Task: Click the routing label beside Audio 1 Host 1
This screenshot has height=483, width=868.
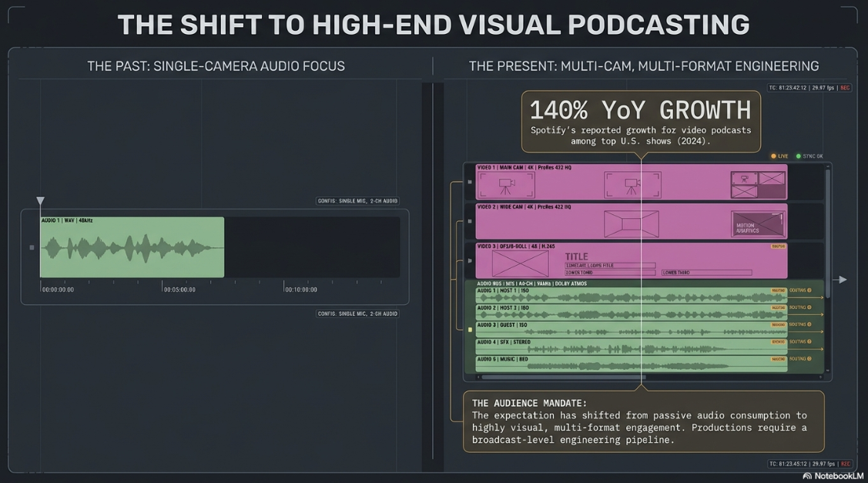Action: point(800,290)
